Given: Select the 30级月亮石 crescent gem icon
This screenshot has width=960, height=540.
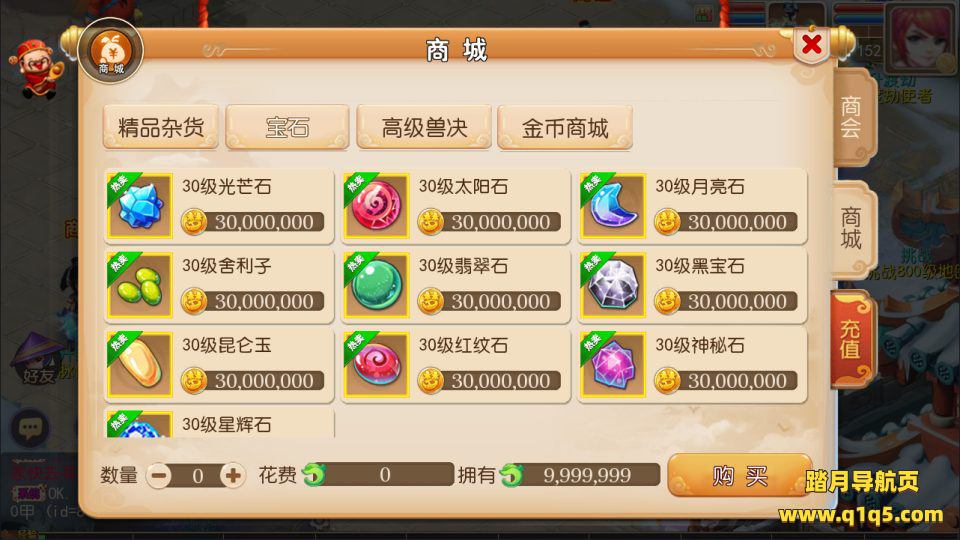Looking at the screenshot, I should tap(613, 206).
